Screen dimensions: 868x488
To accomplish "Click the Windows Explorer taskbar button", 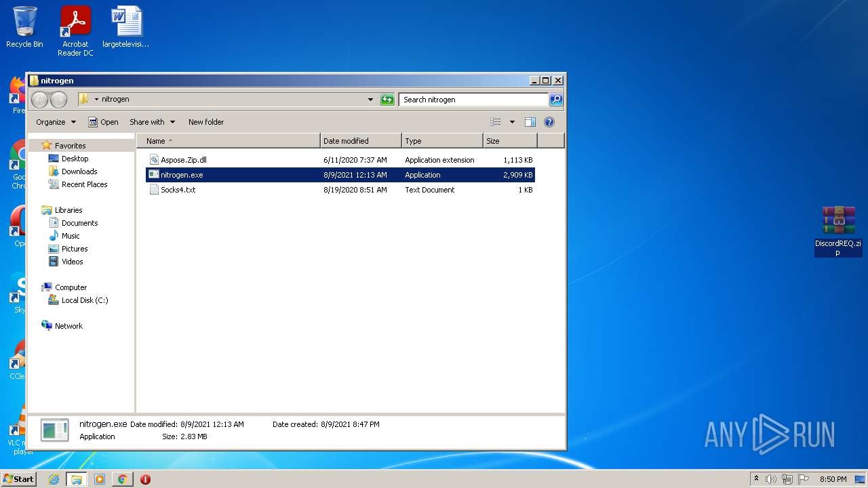I will point(76,479).
